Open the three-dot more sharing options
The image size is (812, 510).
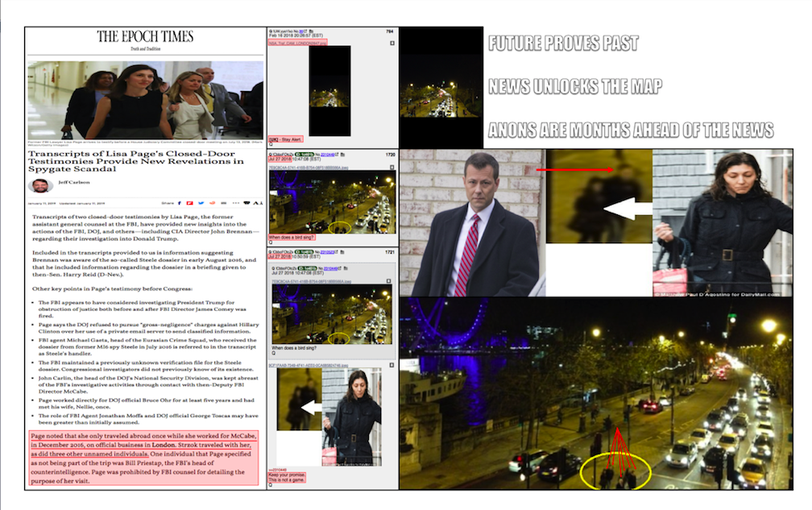pos(235,203)
